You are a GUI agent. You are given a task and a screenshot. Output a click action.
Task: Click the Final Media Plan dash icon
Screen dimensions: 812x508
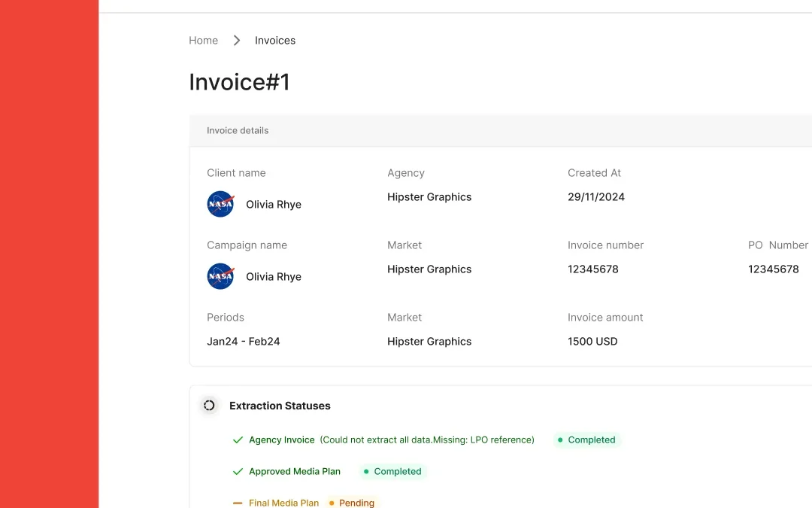[x=238, y=503]
